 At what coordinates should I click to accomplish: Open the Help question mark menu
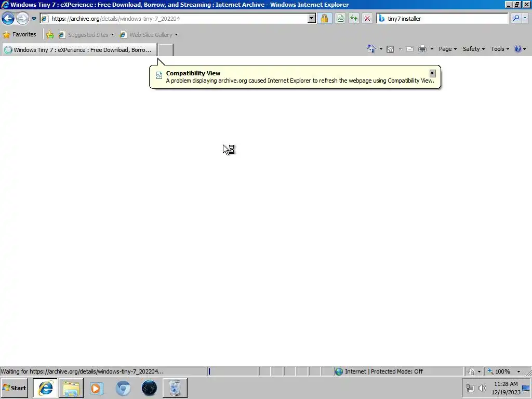(520, 49)
